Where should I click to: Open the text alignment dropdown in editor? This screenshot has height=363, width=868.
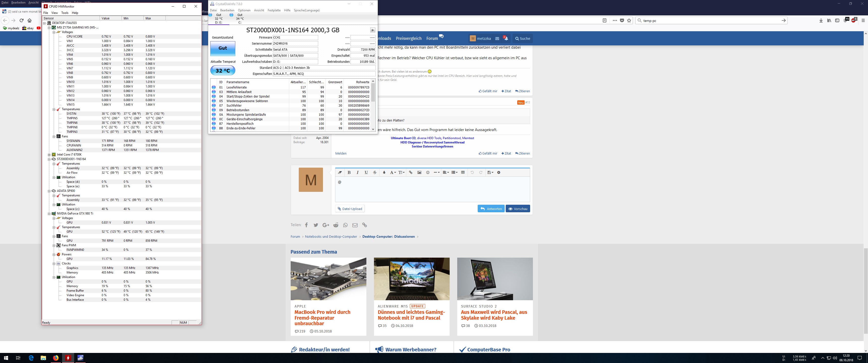coord(445,172)
